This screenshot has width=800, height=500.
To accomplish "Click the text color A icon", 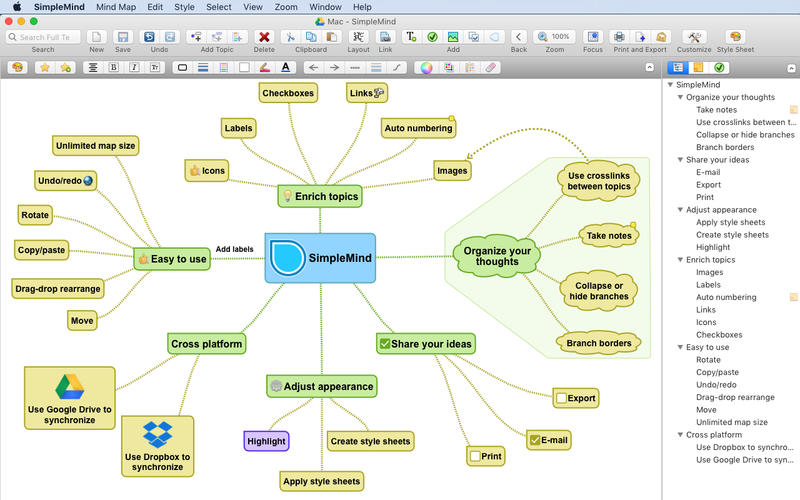I will tap(286, 67).
